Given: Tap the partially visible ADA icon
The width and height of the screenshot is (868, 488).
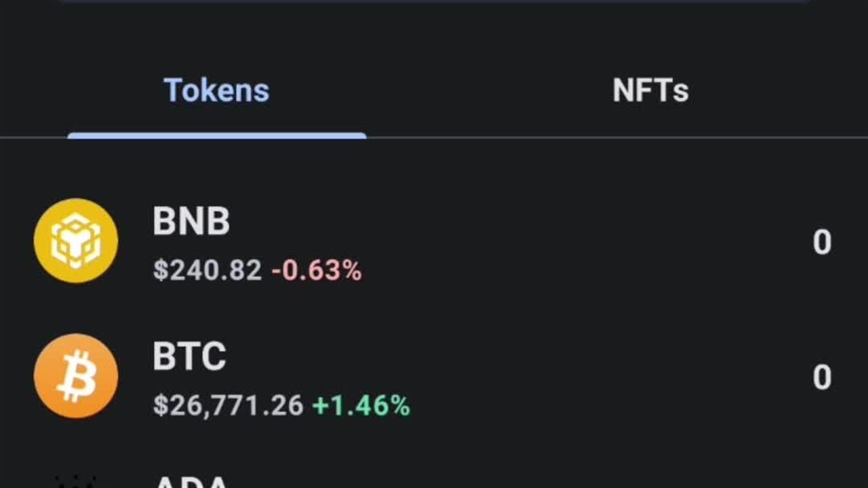Looking at the screenshot, I should pyautogui.click(x=75, y=481).
